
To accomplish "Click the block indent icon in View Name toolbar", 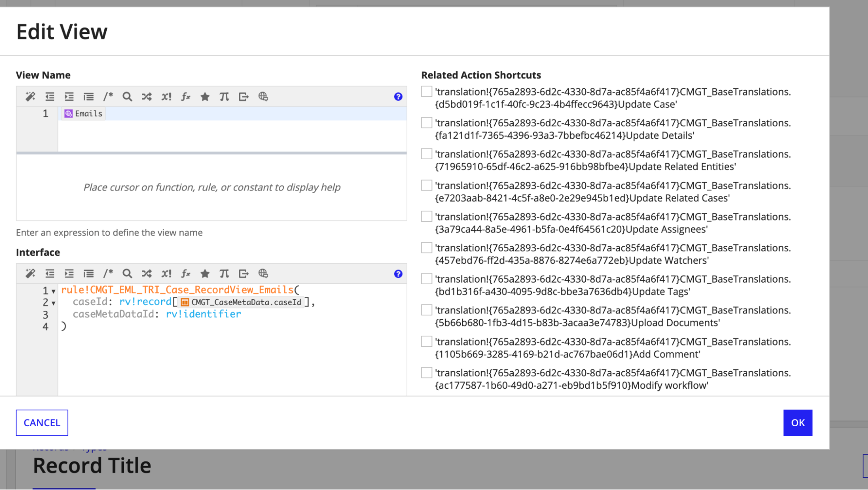I will coord(89,97).
